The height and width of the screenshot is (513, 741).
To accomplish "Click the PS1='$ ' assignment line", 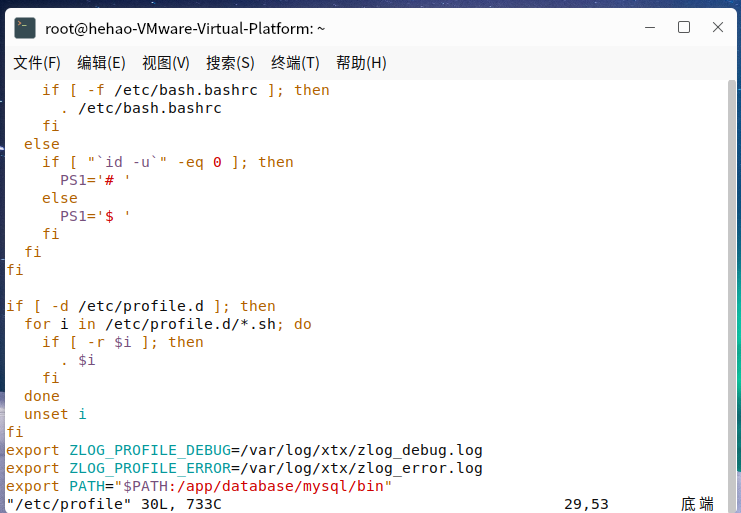I will coord(95,216).
